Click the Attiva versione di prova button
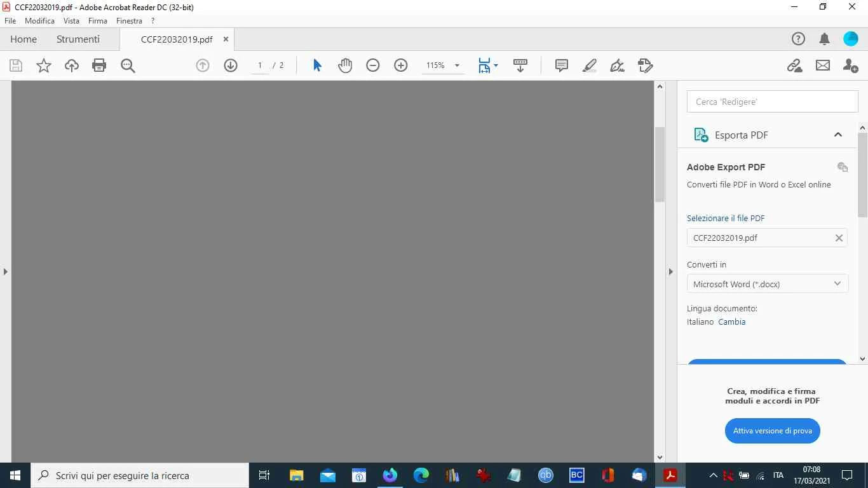 tap(773, 431)
